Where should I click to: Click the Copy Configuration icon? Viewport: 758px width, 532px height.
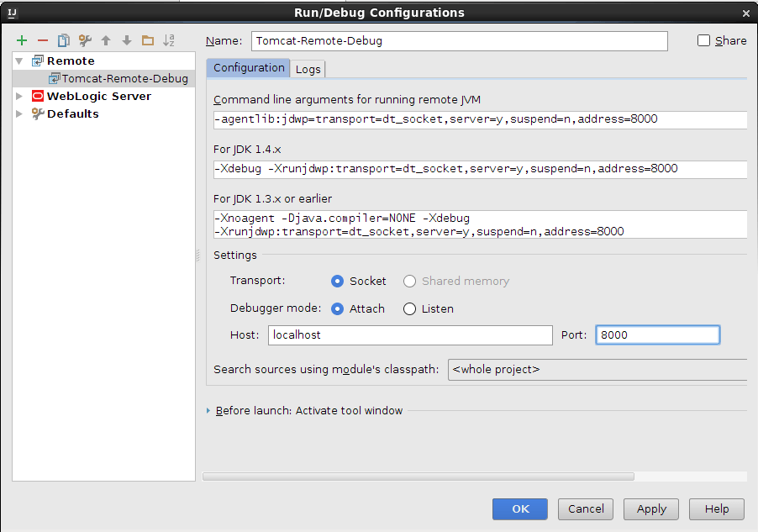[x=64, y=40]
